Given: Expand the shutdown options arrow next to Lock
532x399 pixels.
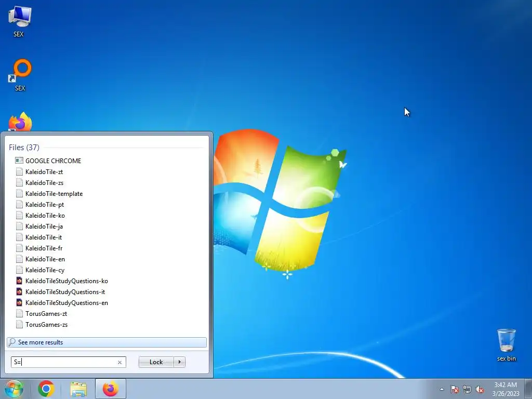Looking at the screenshot, I should tap(179, 362).
